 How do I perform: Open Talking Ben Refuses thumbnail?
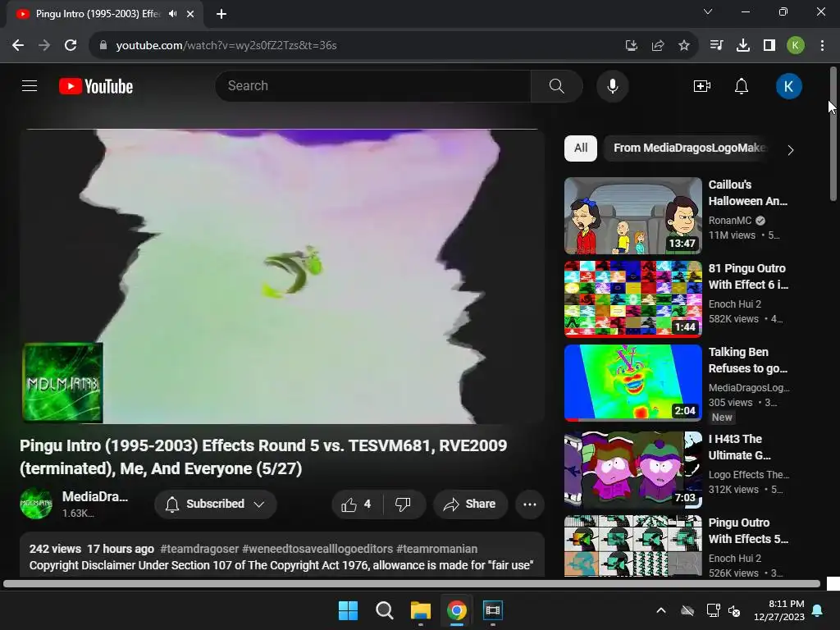(633, 382)
